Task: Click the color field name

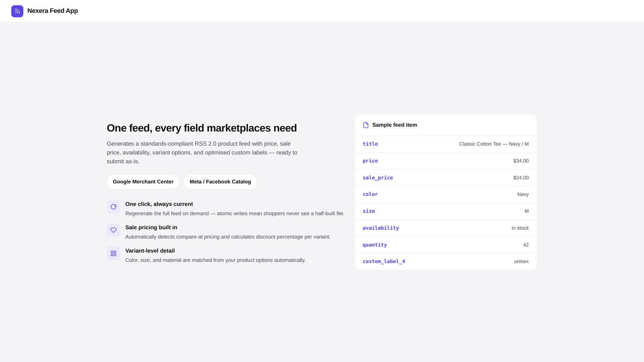Action: (x=370, y=194)
